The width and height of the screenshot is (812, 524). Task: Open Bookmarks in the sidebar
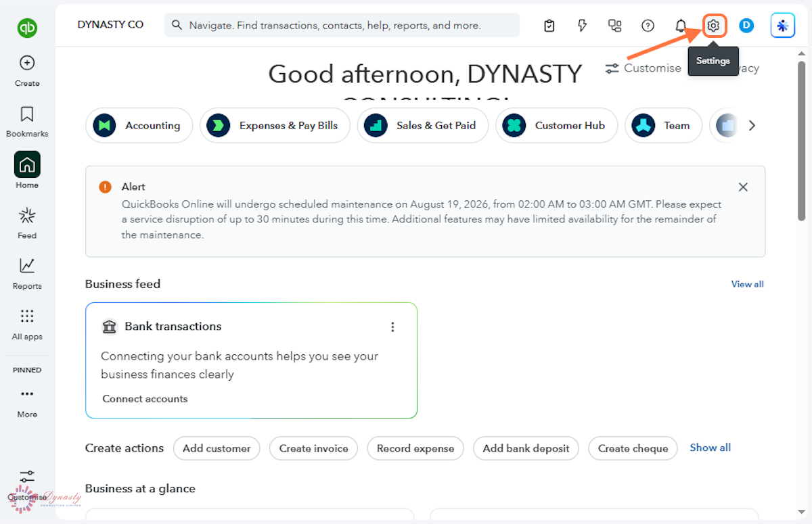point(27,122)
